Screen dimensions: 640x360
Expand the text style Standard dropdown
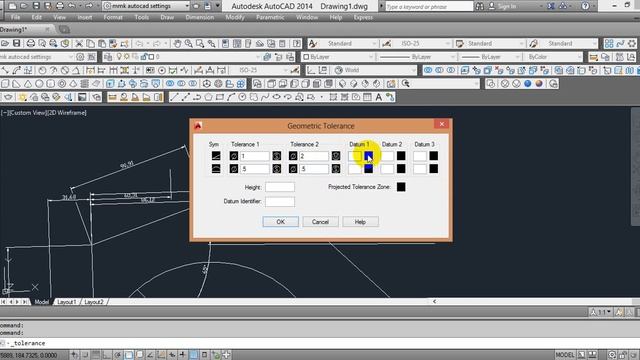pyautogui.click(x=374, y=43)
